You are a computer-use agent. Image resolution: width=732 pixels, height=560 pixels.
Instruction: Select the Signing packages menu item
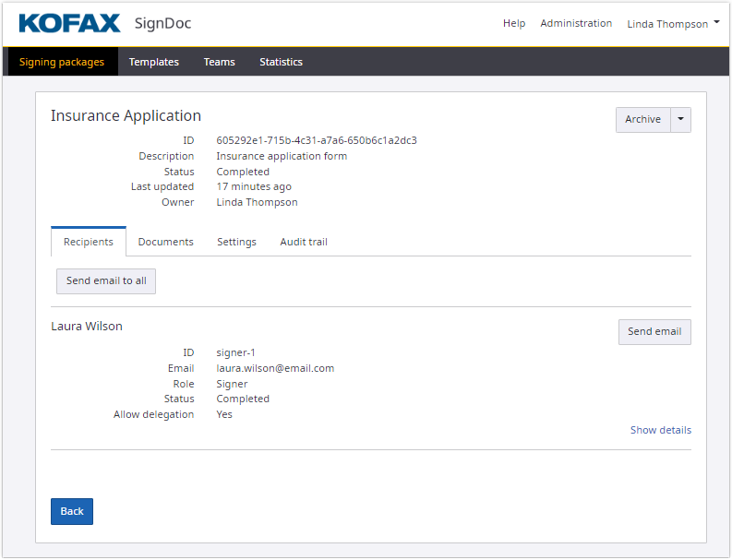[x=62, y=62]
